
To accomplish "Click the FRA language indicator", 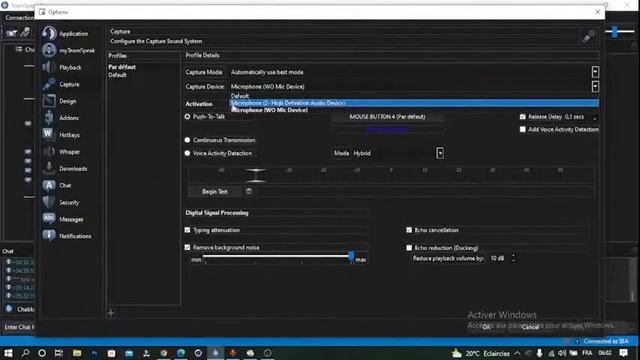I will tap(587, 353).
